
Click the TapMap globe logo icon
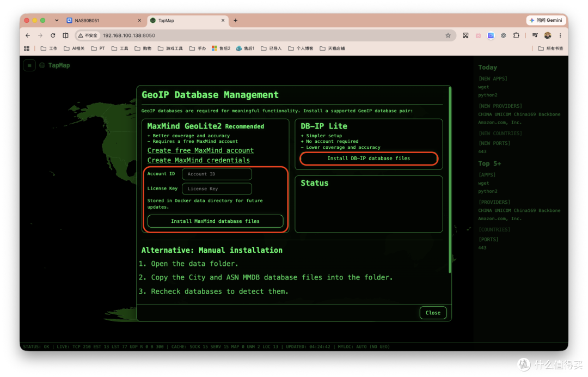[x=42, y=65]
